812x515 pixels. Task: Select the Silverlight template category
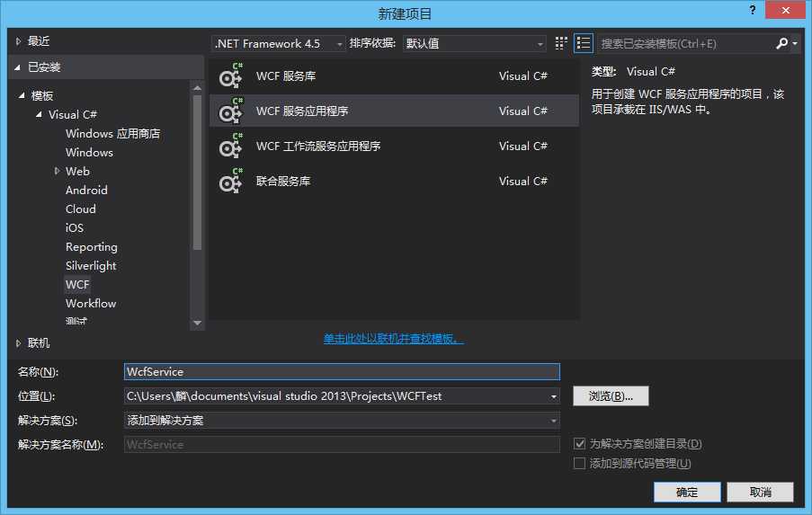pos(91,265)
